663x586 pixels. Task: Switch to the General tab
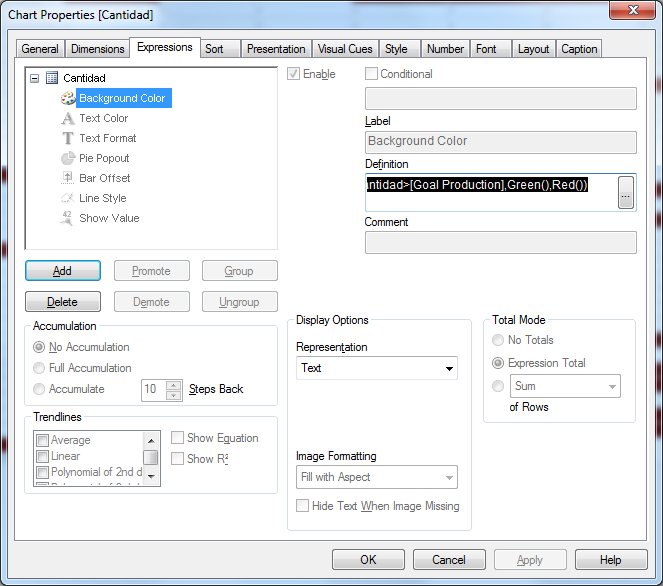pyautogui.click(x=40, y=49)
